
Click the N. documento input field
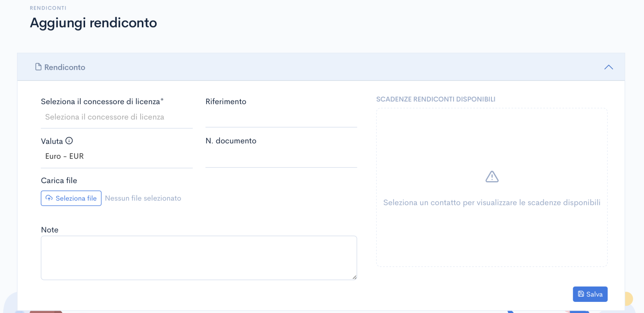[x=281, y=157]
